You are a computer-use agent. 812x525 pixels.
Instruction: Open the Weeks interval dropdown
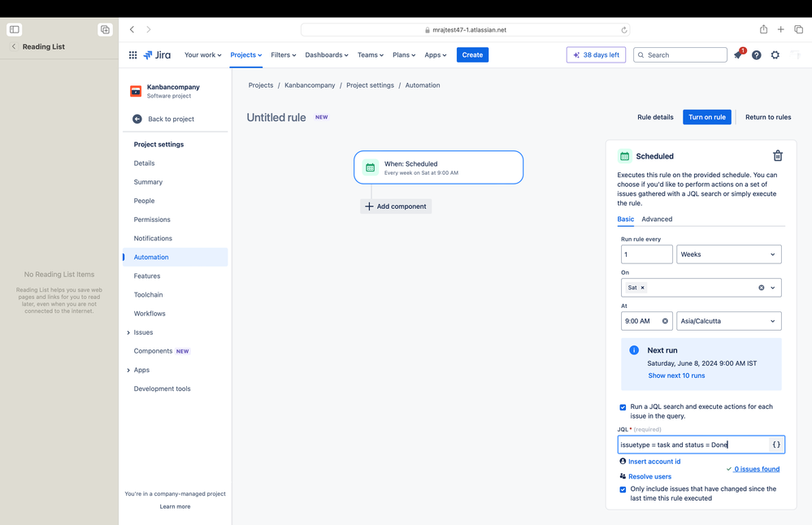point(728,254)
